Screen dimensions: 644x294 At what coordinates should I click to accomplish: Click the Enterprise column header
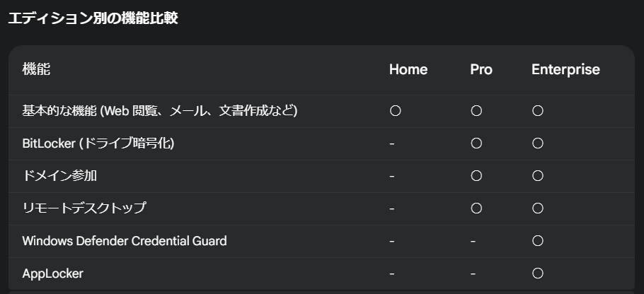[x=565, y=69]
